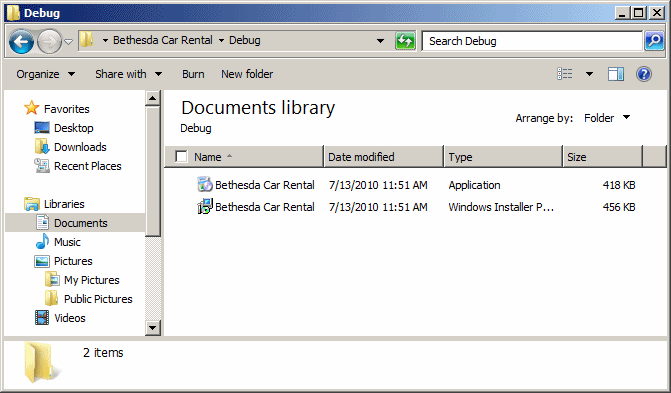The height and width of the screenshot is (393, 671).
Task: Open Help with the question icon
Action: [x=644, y=74]
